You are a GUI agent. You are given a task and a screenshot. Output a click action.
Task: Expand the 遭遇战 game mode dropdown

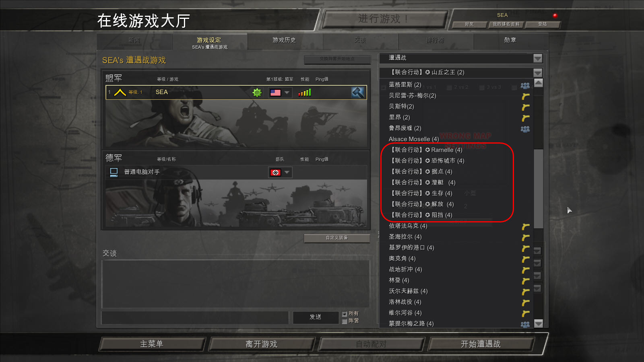pyautogui.click(x=538, y=58)
